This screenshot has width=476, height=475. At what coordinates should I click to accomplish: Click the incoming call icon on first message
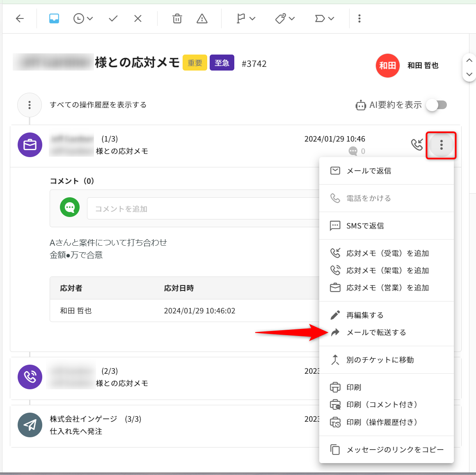[417, 144]
